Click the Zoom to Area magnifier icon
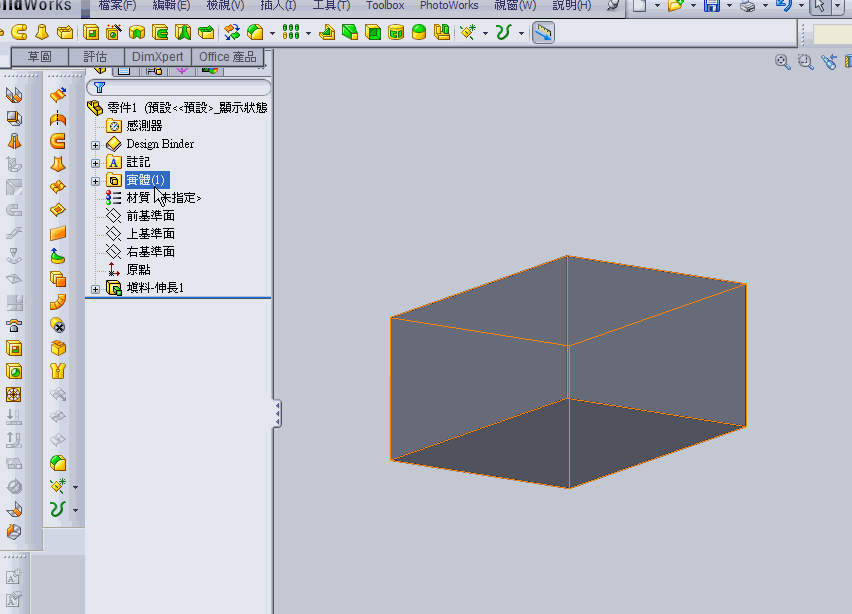The width and height of the screenshot is (852, 614). (805, 62)
